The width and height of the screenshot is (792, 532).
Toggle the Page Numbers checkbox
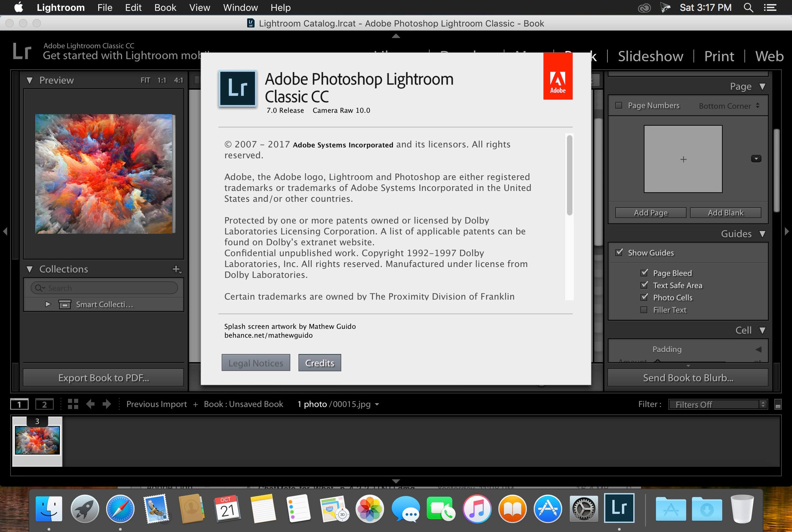(x=620, y=106)
